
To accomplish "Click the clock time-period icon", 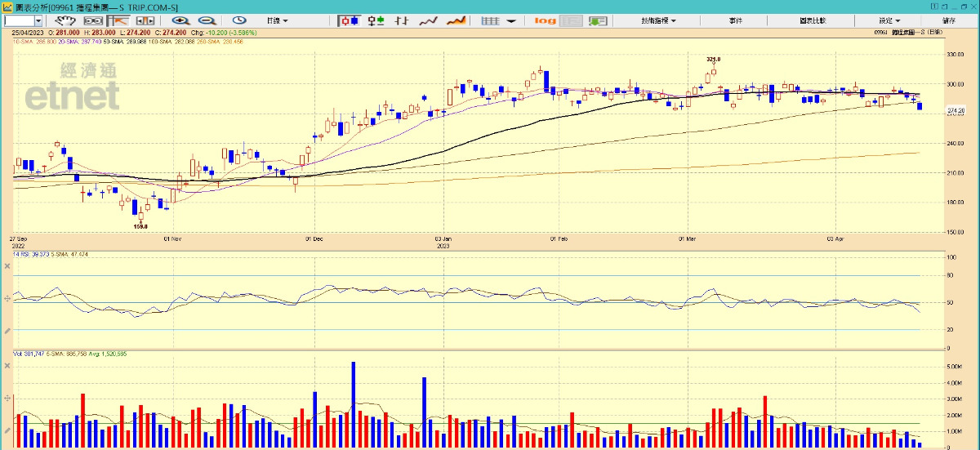I will pos(239,20).
